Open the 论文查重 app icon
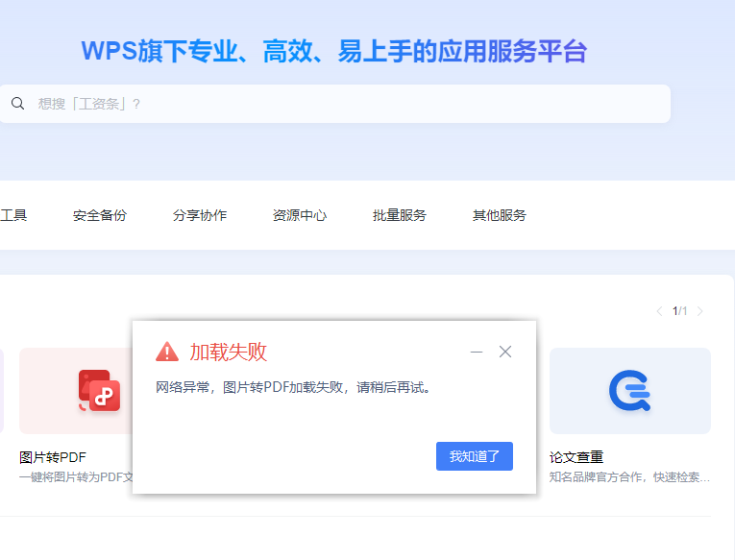 [x=630, y=390]
